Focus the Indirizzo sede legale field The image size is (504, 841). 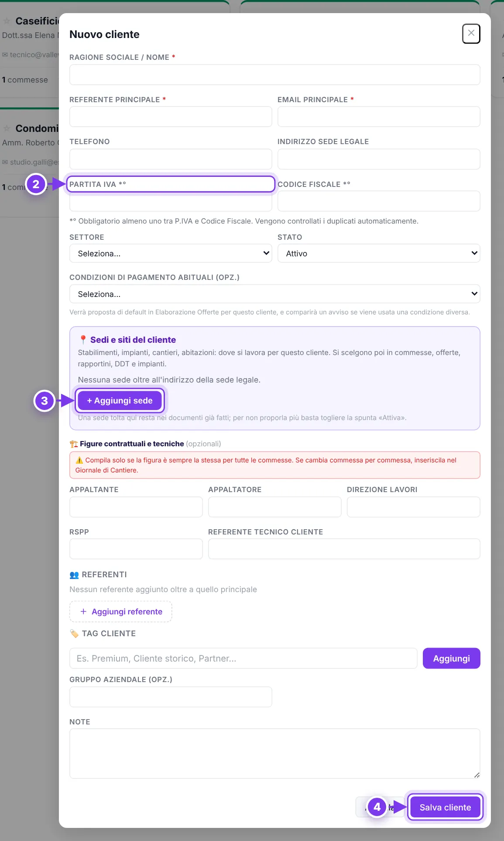tap(379, 159)
